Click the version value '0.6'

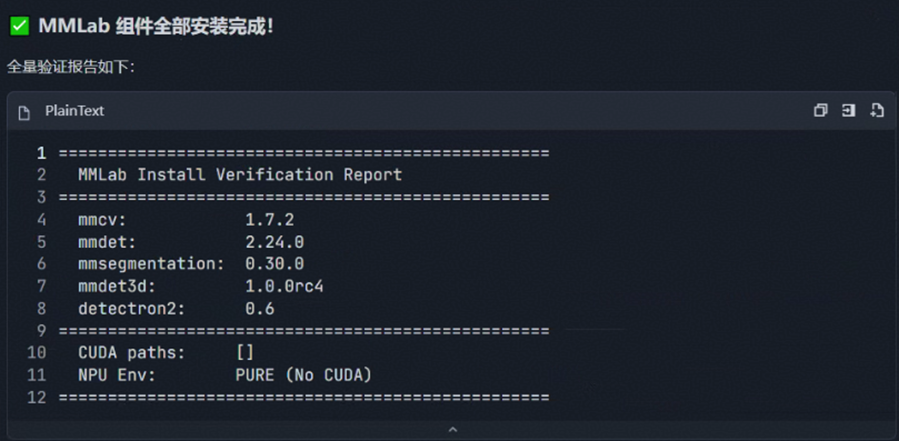coord(260,309)
